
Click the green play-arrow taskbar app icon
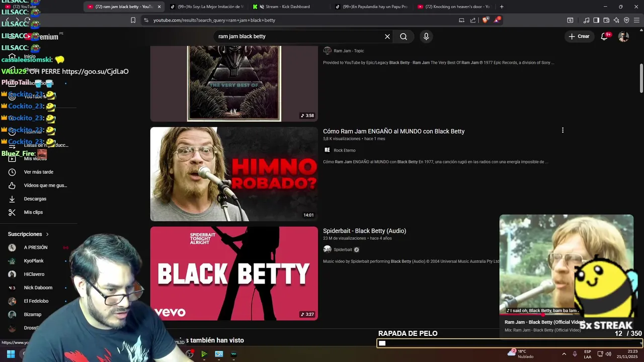tap(204, 354)
